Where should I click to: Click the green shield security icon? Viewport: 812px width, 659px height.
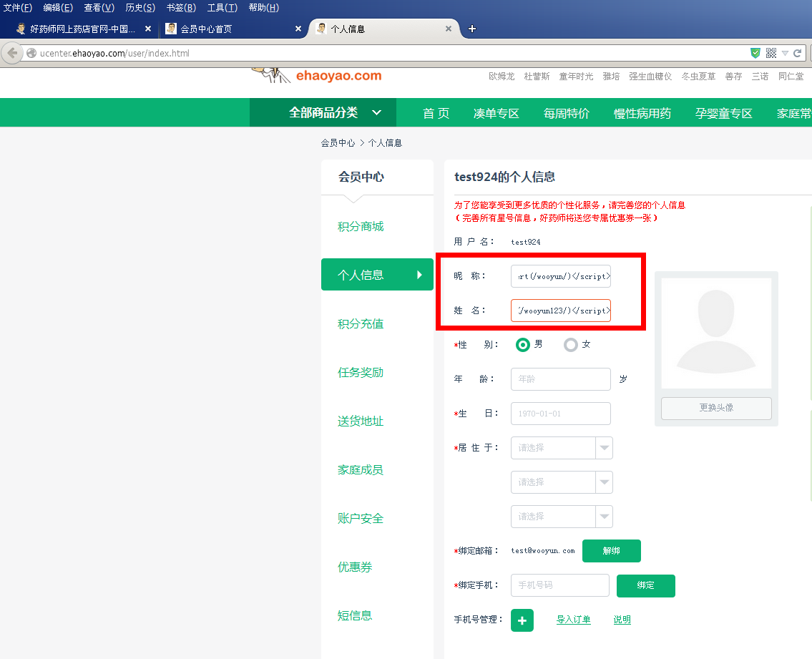click(755, 53)
